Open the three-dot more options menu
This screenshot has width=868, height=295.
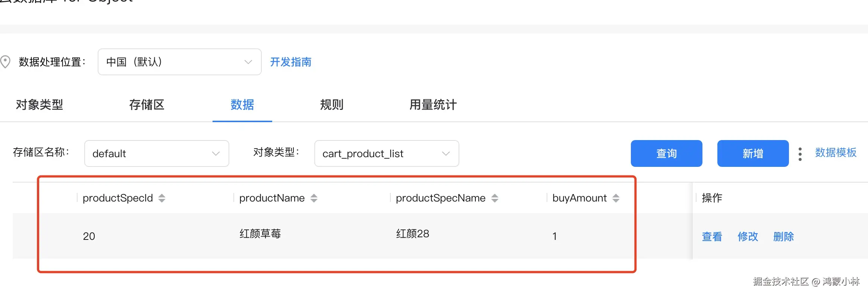click(800, 154)
